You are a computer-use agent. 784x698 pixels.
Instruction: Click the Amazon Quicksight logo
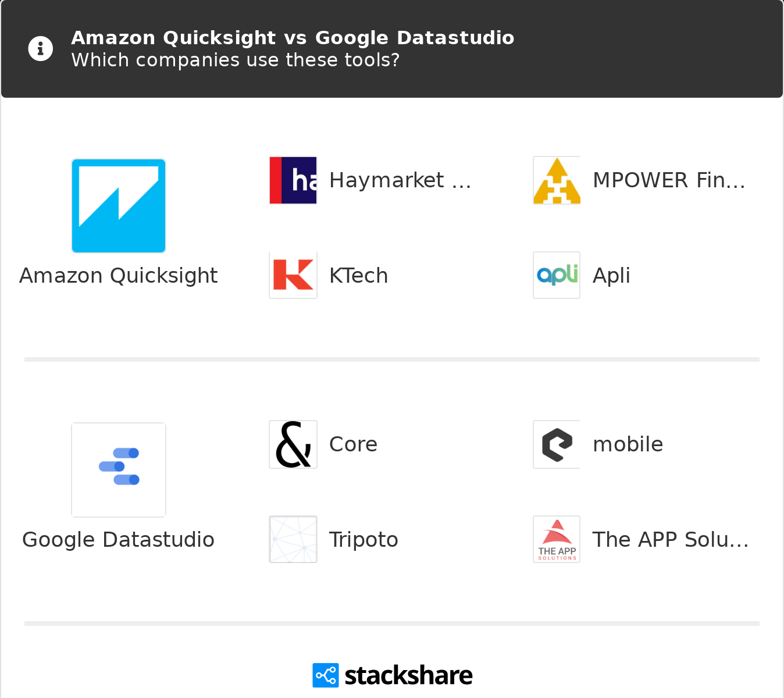click(x=119, y=206)
